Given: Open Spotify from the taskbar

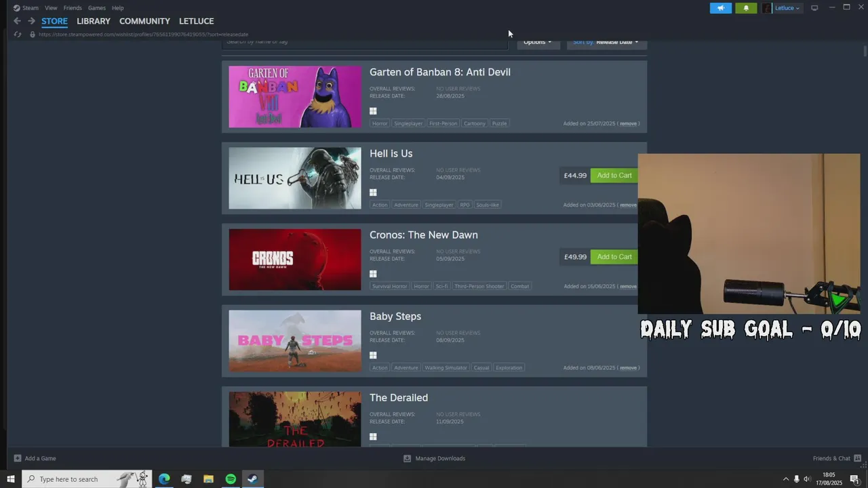Looking at the screenshot, I should pos(231,479).
